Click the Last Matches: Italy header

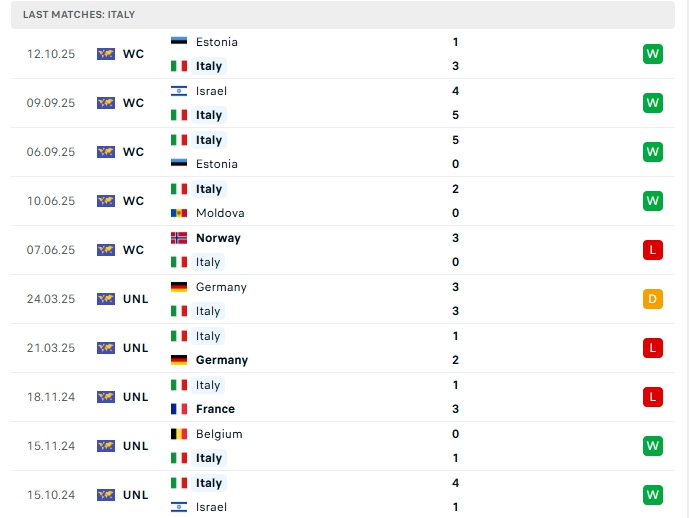click(79, 15)
